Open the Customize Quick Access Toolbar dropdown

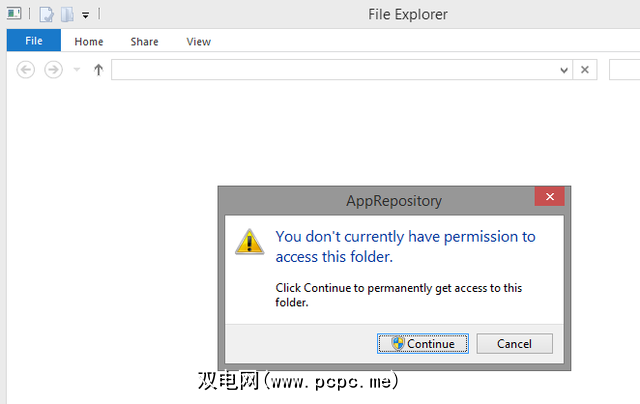pos(86,15)
